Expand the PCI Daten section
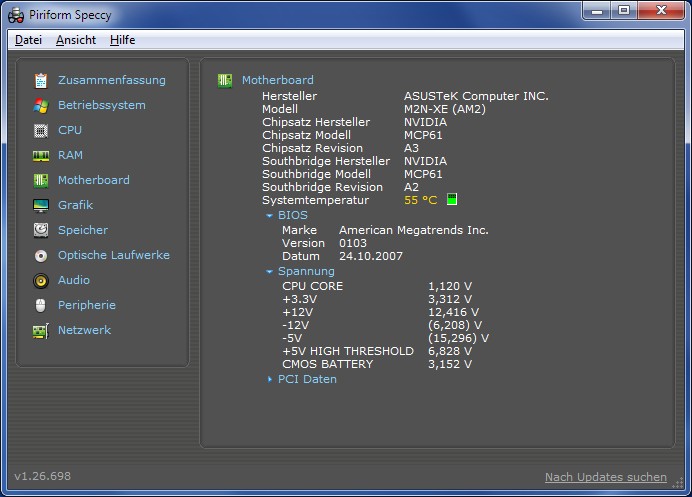692x497 pixels. [269, 379]
